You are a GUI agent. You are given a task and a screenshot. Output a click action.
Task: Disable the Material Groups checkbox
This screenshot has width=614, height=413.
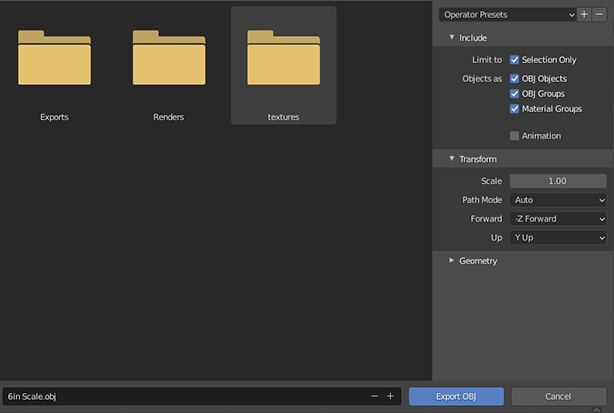515,108
